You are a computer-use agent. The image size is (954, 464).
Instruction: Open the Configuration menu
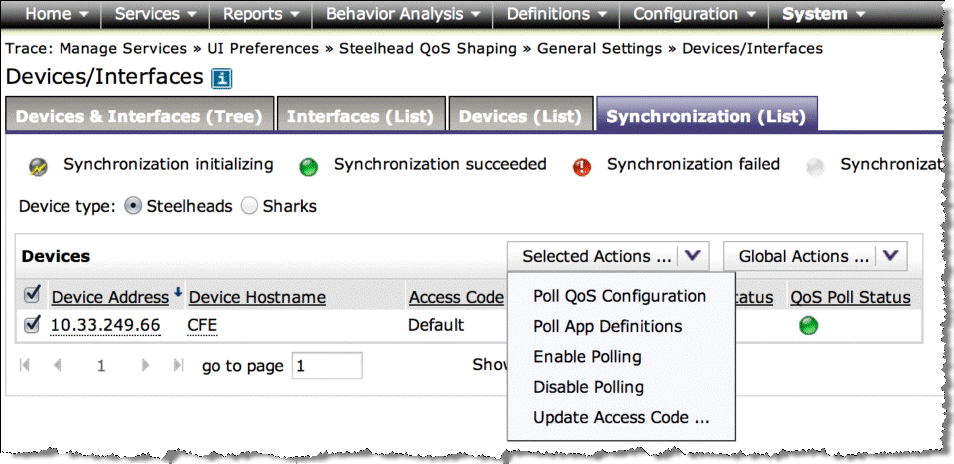coord(694,14)
